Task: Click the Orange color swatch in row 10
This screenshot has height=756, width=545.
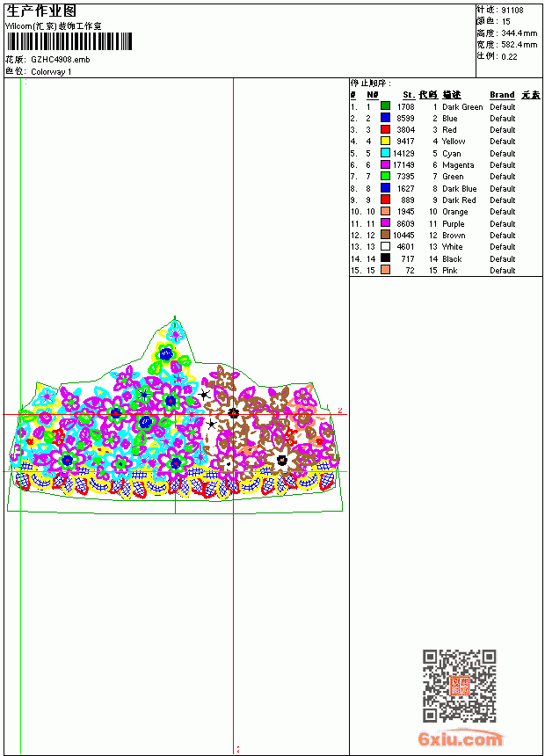Action: point(385,211)
